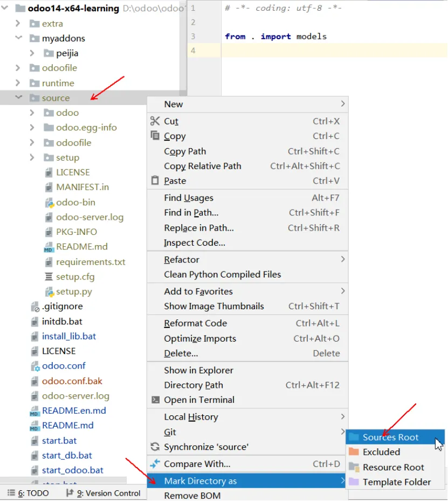Choose Copy Path from context menu
The height and width of the screenshot is (501, 448).
(247, 151)
